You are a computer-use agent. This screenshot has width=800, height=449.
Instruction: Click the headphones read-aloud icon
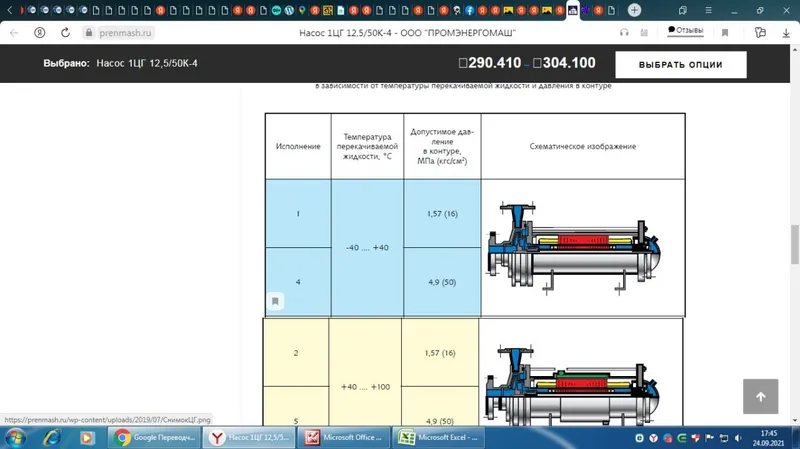624,32
